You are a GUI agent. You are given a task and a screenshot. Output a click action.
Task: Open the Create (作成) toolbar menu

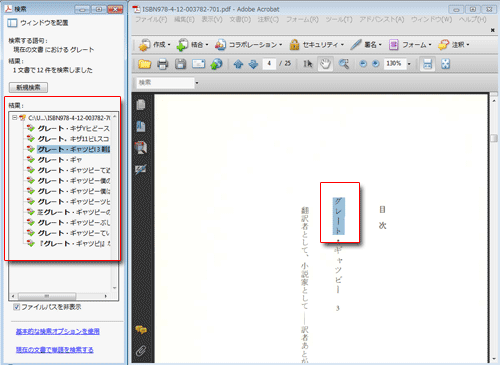(154, 45)
